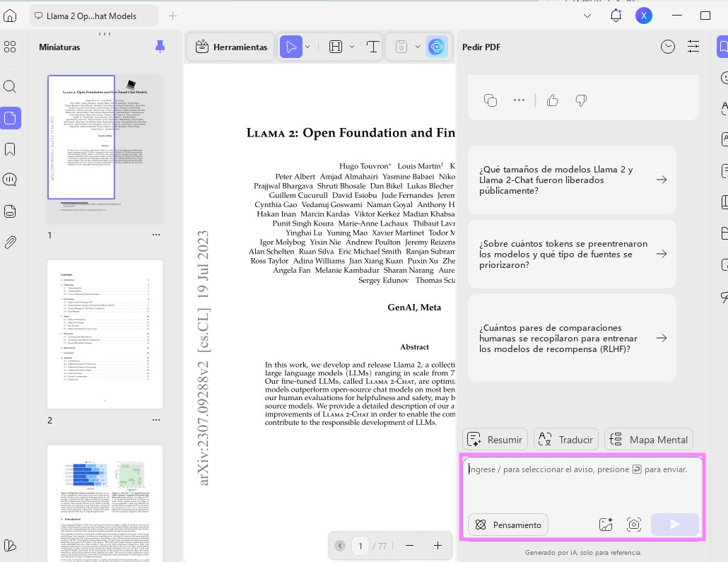
Task: Open more options for thumbnail 1
Action: tap(156, 235)
